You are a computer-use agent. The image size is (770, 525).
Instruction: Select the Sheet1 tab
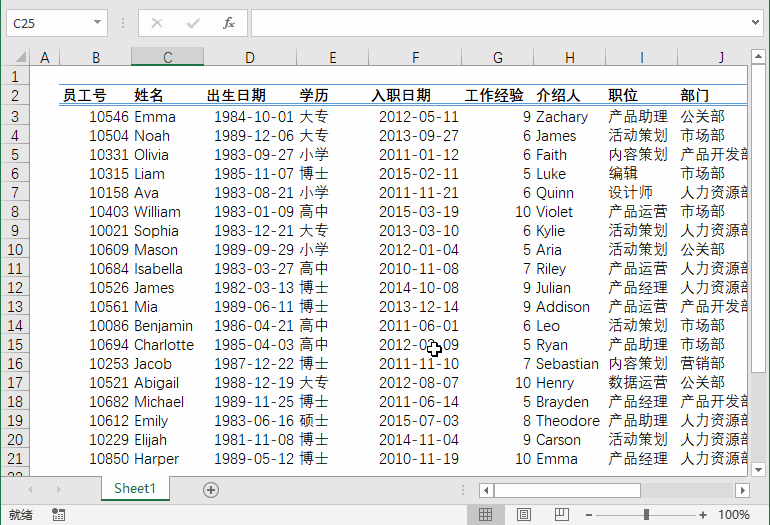135,488
